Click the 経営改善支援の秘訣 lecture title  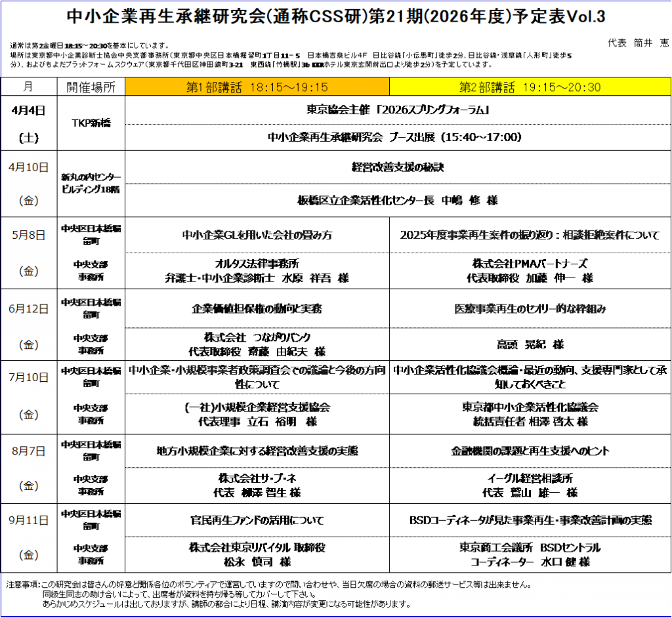click(x=398, y=167)
